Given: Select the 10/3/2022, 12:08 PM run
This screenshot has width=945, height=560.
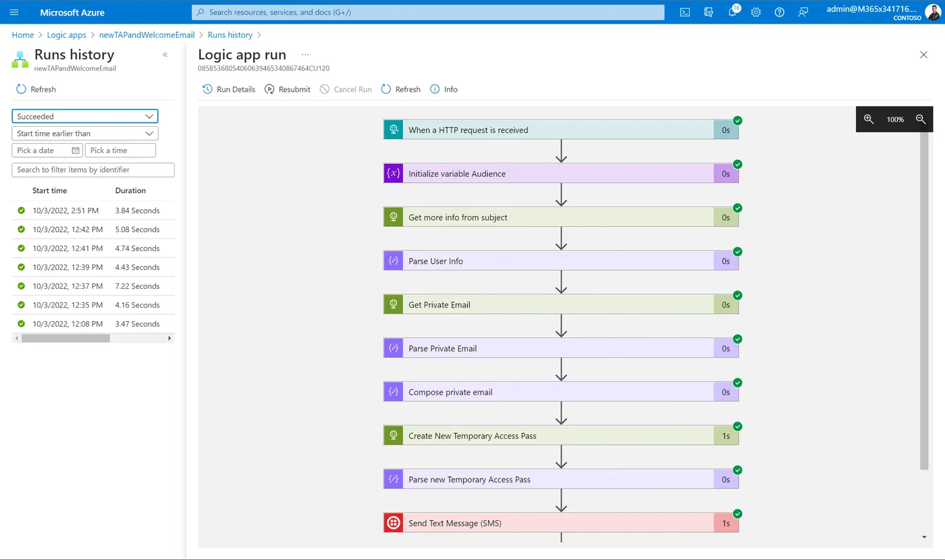Looking at the screenshot, I should click(93, 324).
